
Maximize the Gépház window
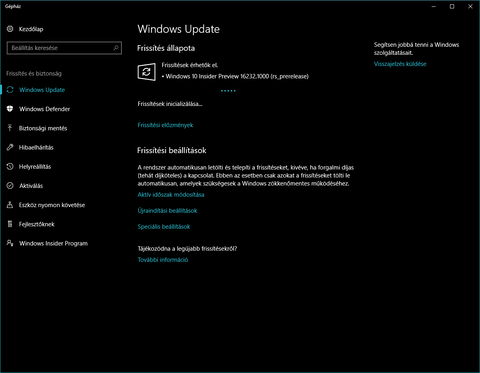click(x=452, y=7)
